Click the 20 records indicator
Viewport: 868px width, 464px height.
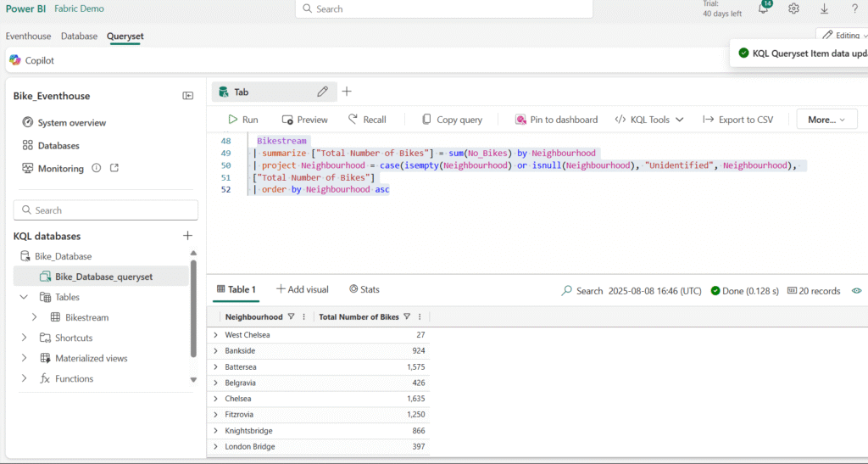pyautogui.click(x=814, y=291)
